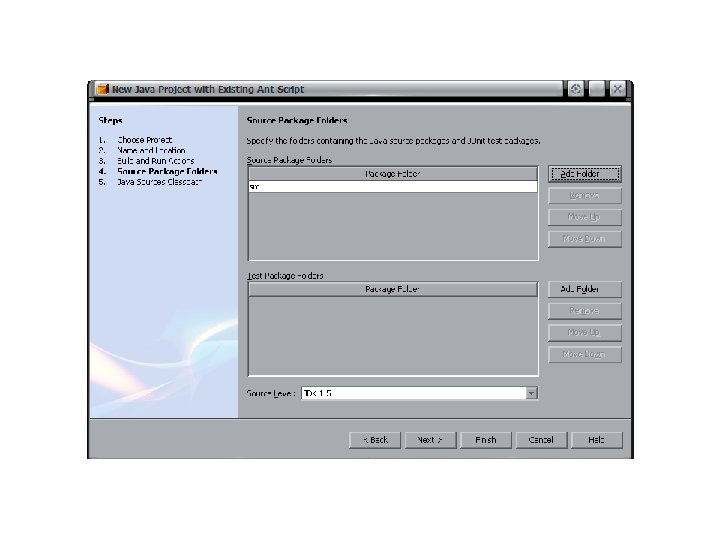Viewport: 720px width, 540px height.
Task: Click the Source Level JDK 1.5 combo box
Action: [x=419, y=393]
